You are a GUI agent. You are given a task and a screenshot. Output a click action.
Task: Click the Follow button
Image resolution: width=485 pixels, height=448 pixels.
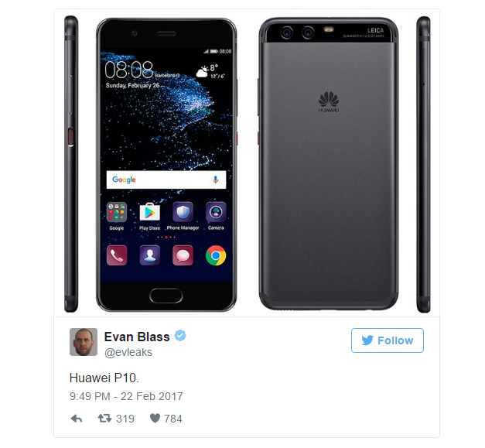(x=388, y=340)
